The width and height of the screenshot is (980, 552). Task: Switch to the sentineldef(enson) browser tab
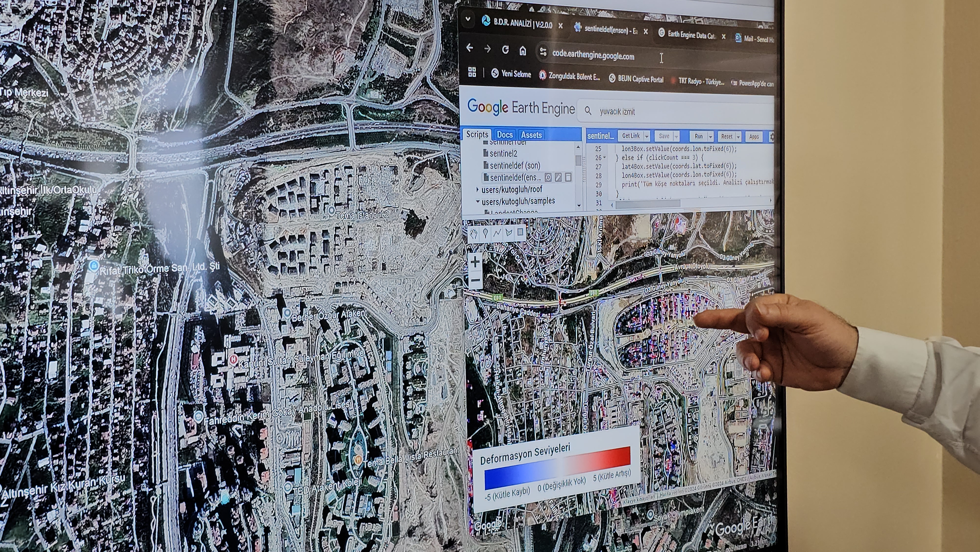coord(611,29)
